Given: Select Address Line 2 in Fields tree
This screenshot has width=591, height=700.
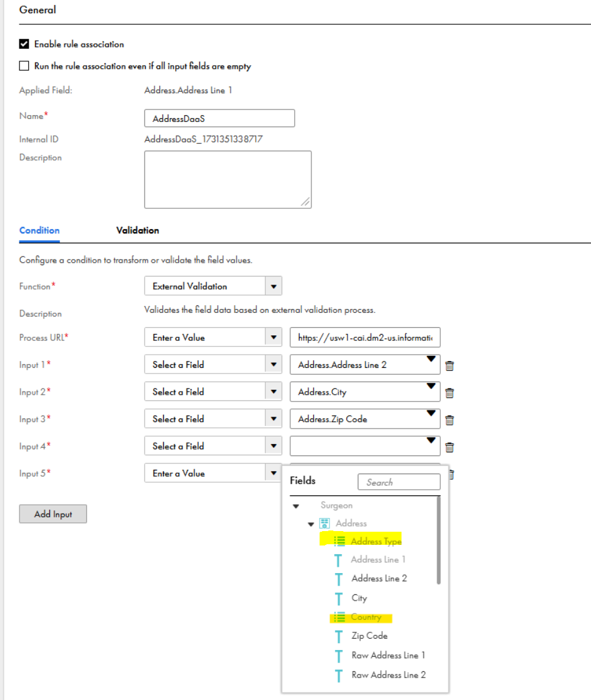Looking at the screenshot, I should 379,579.
